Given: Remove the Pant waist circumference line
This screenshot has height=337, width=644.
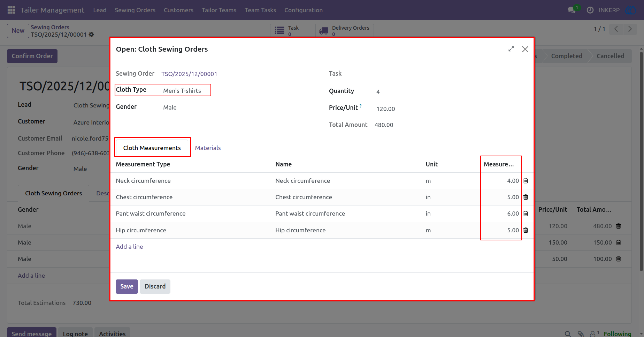Looking at the screenshot, I should [x=526, y=214].
